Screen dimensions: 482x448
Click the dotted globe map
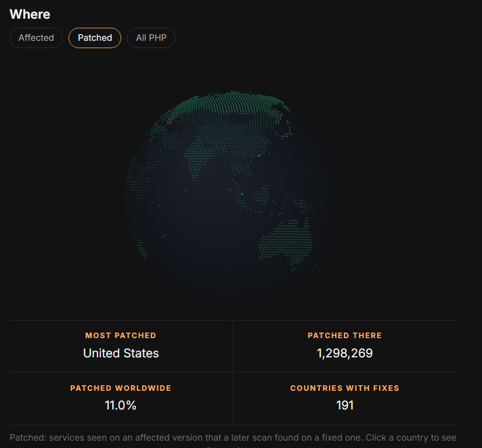coord(233,198)
